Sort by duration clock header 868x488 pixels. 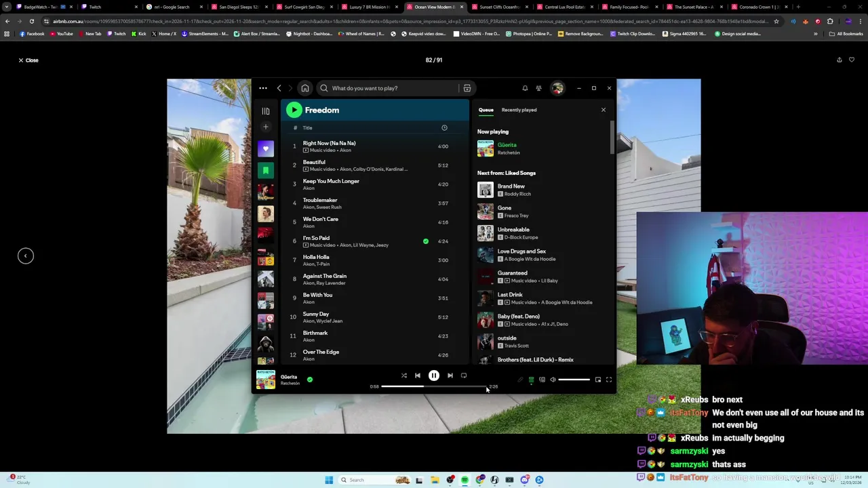(x=444, y=127)
